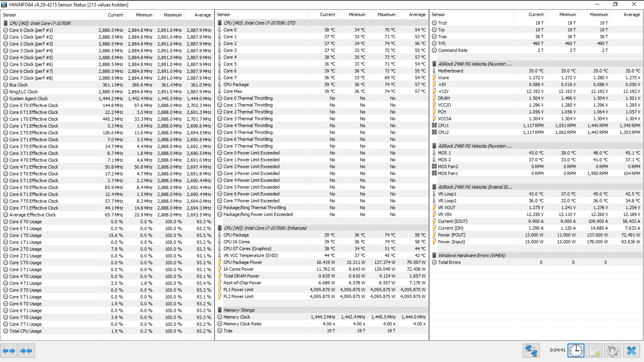The height and width of the screenshot is (362, 644).
Task: Click the Memory Clock circle icon
Action: (220, 317)
